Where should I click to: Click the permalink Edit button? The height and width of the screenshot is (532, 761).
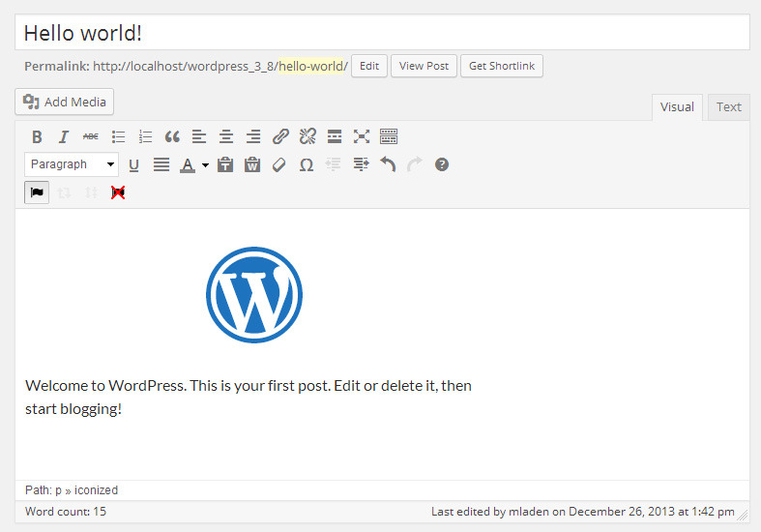pos(368,66)
